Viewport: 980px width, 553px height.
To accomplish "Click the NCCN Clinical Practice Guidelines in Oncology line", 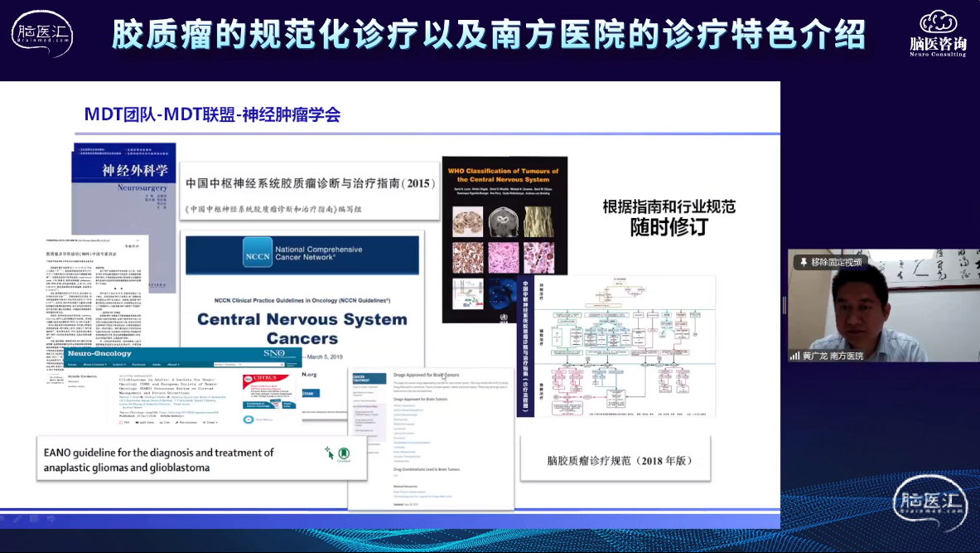I will pos(302,300).
